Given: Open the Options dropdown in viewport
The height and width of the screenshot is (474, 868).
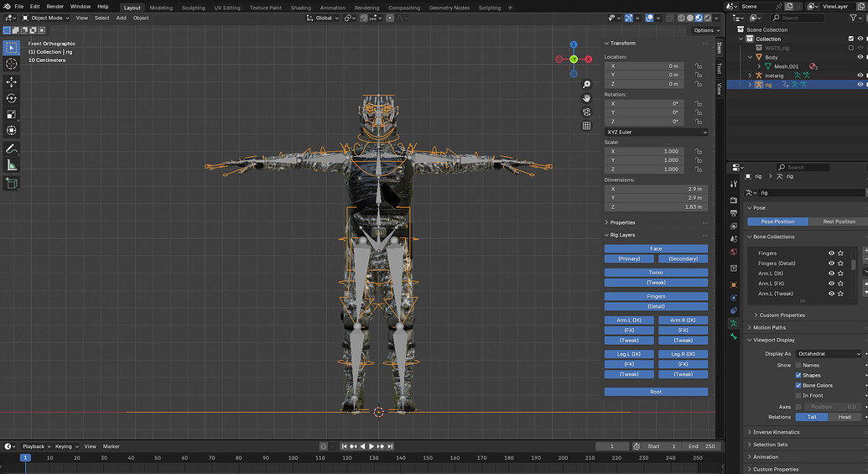Looking at the screenshot, I should pos(706,30).
